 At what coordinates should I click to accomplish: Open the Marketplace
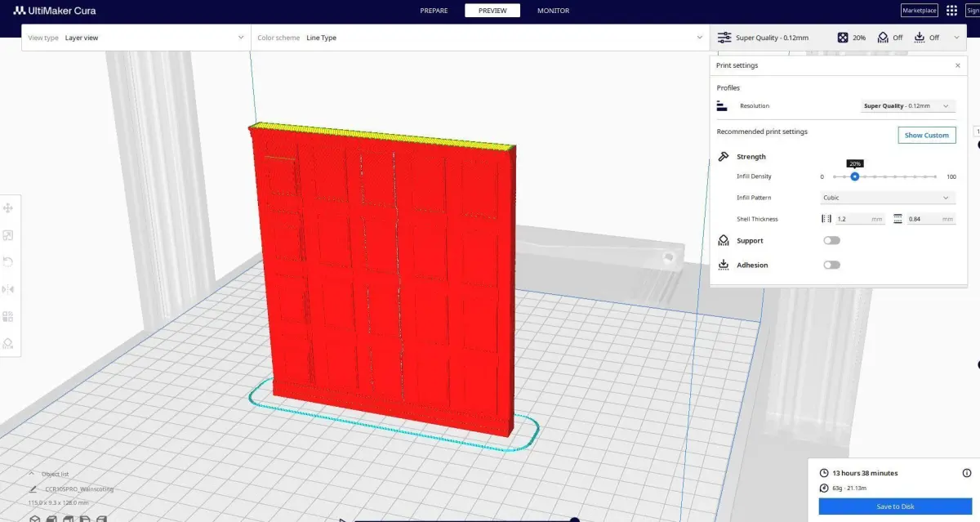919,11
